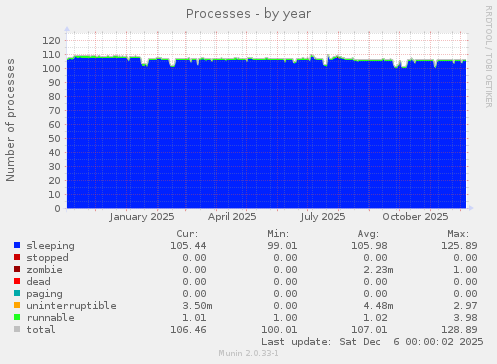The height and width of the screenshot is (364, 497).
Task: Click the green runnable legend swatch
Action: point(17,317)
